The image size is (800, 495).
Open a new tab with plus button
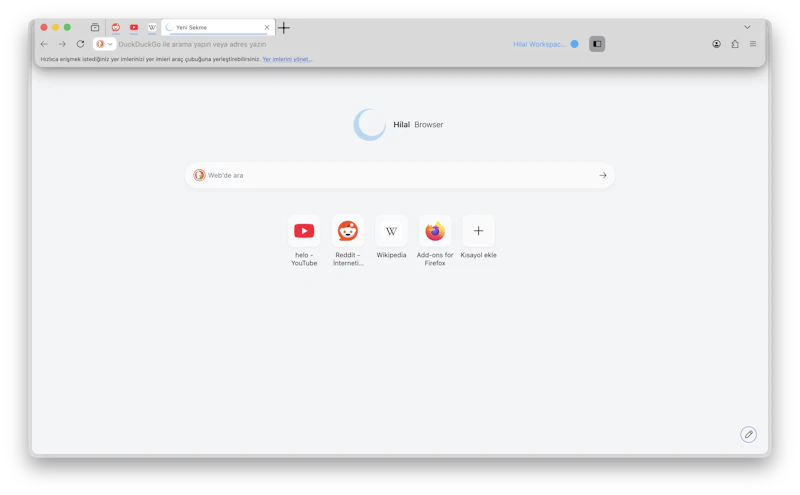pyautogui.click(x=284, y=28)
